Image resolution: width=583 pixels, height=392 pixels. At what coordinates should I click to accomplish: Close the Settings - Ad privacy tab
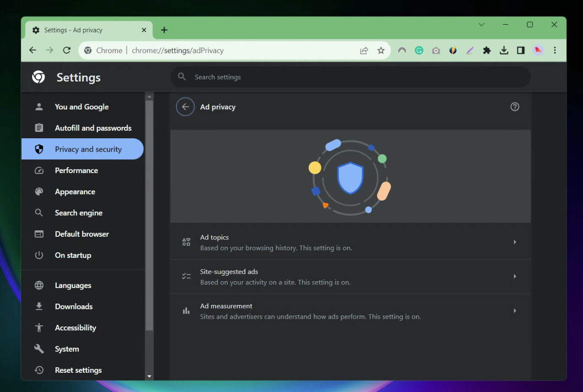144,30
